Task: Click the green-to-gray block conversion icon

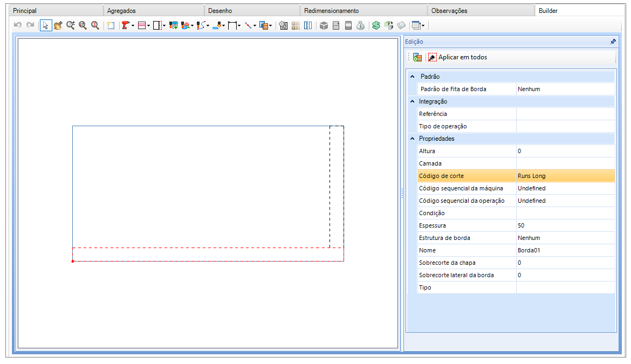Action: click(x=389, y=25)
